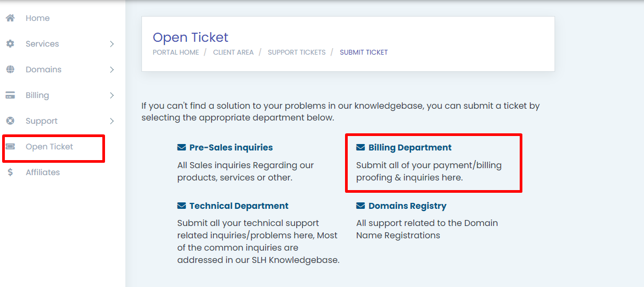Expand the Support submenu chevron
644x287 pixels.
(111, 121)
